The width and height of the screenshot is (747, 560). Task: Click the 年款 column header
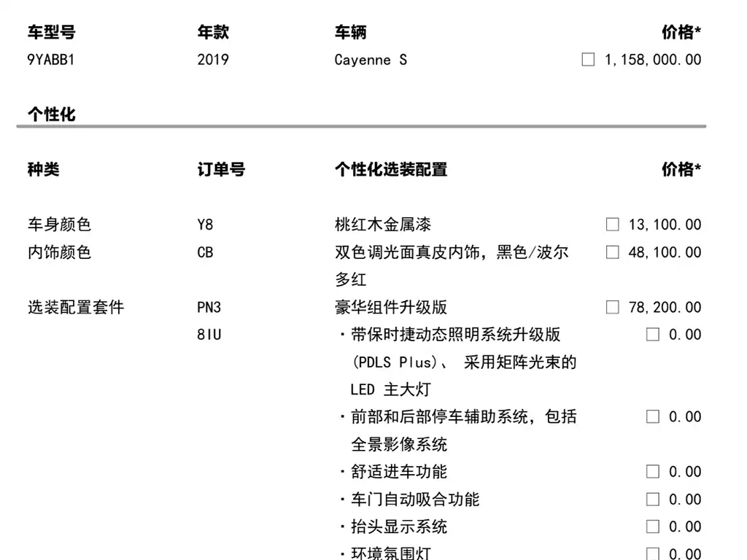click(213, 32)
